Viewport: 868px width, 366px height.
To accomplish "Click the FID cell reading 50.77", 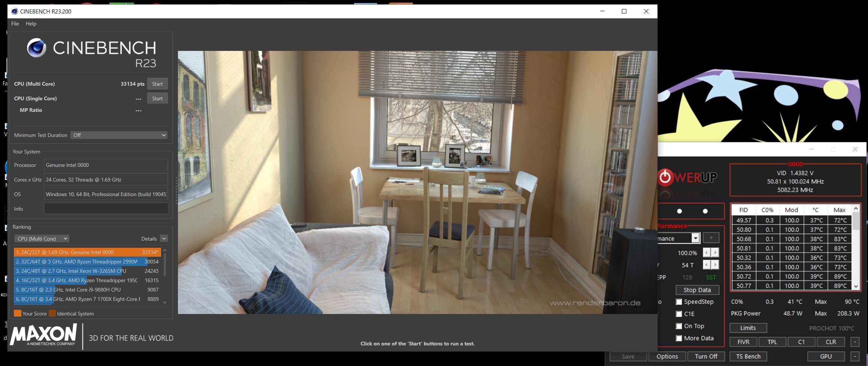I will 744,286.
